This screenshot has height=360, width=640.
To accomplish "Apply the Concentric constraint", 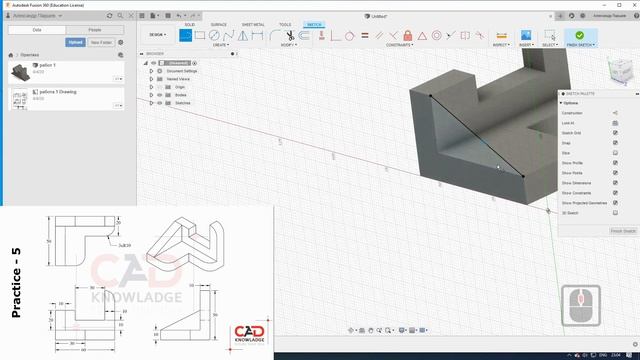I will [x=436, y=36].
